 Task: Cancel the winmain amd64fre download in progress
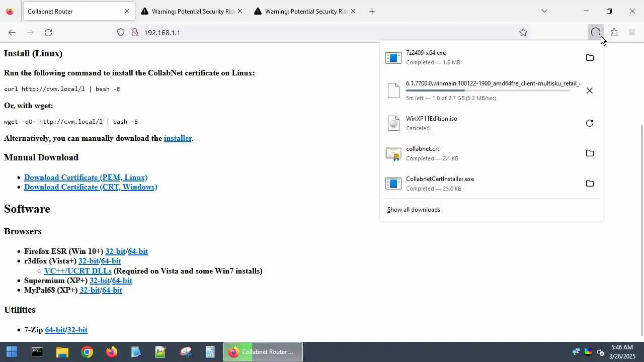590,90
